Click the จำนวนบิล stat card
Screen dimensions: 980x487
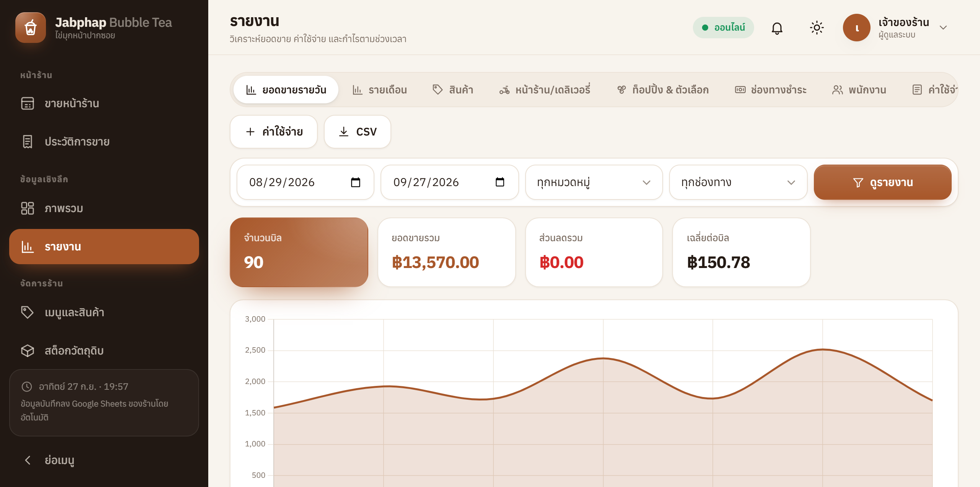click(x=299, y=252)
